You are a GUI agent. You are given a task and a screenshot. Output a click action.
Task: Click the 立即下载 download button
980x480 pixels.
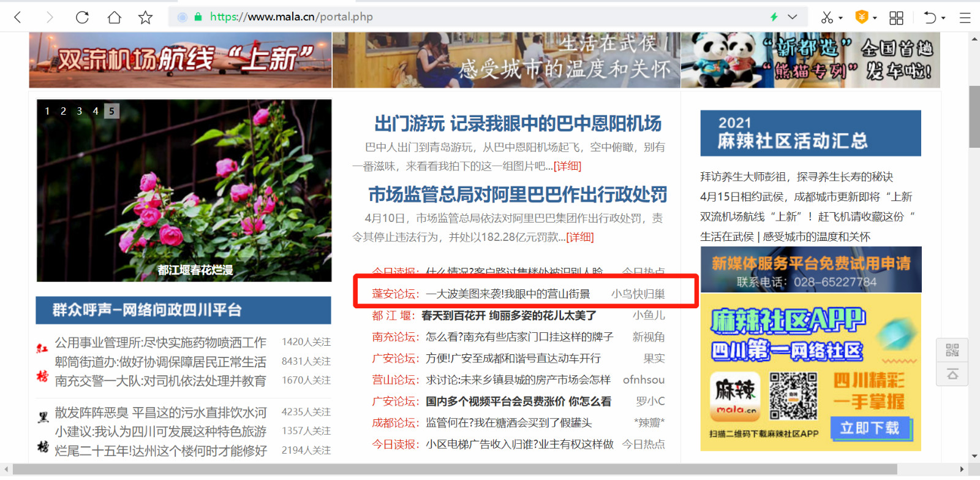click(x=870, y=428)
